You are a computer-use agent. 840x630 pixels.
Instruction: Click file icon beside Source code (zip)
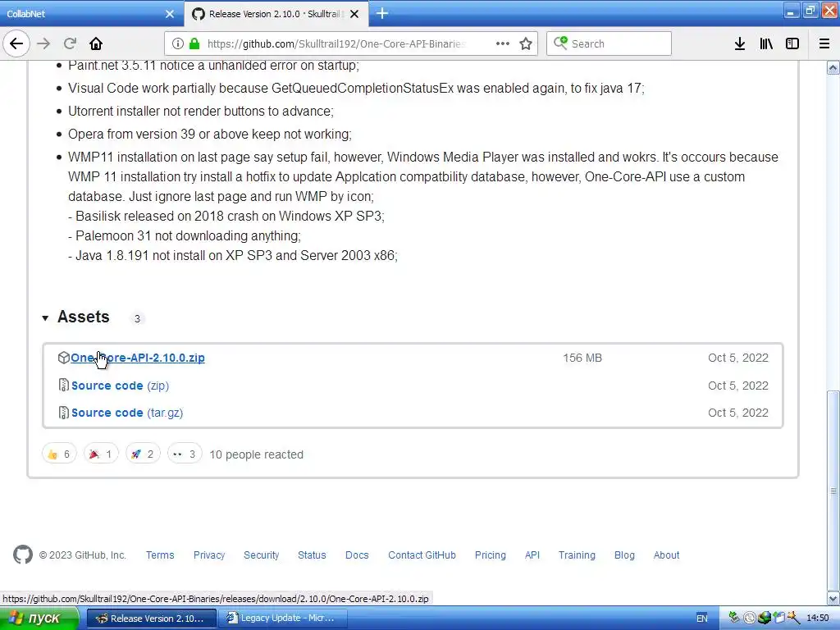tap(64, 386)
